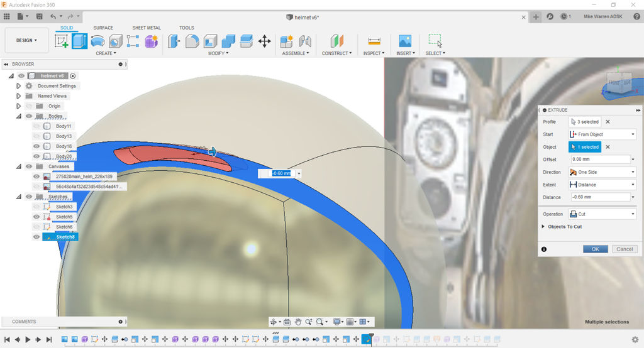Viewport: 644px width, 348px height.
Task: Open the data panel grid icon
Action: point(6,16)
